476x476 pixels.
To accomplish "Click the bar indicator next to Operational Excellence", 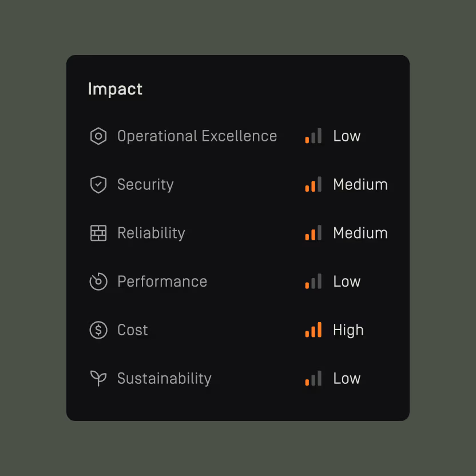I will (x=313, y=136).
